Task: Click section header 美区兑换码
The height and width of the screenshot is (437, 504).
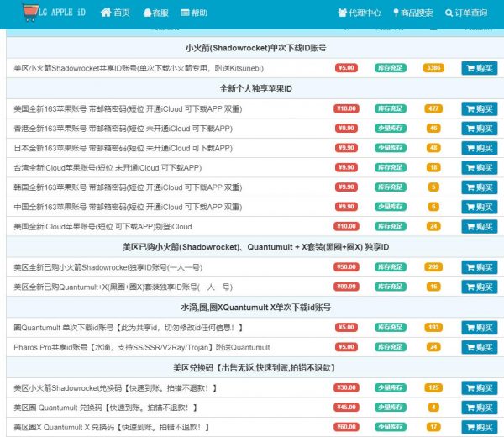Action: click(255, 367)
